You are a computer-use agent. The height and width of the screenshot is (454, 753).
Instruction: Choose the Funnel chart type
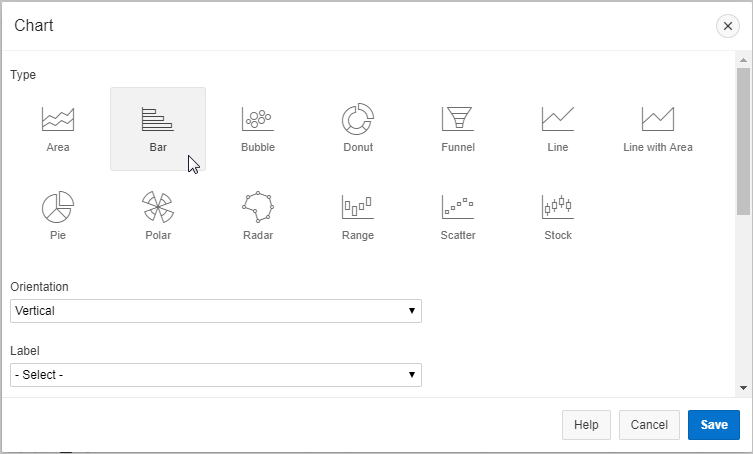458,128
